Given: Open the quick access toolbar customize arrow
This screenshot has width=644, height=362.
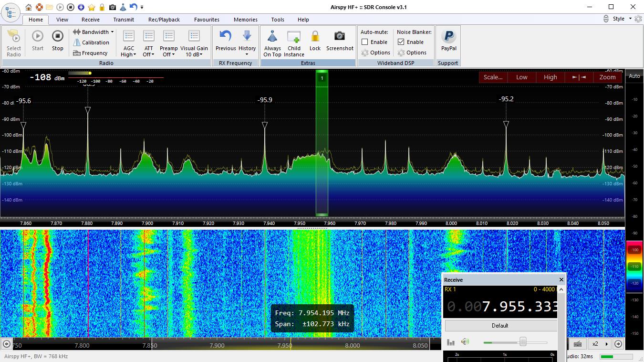Looking at the screenshot, I should (x=142, y=7).
